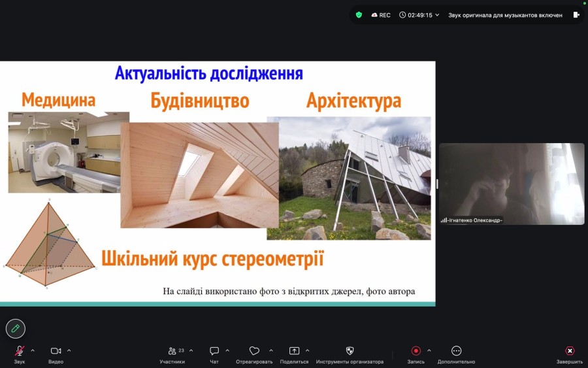Open Отреагировать reactions heart icon
588x368 pixels.
254,351
